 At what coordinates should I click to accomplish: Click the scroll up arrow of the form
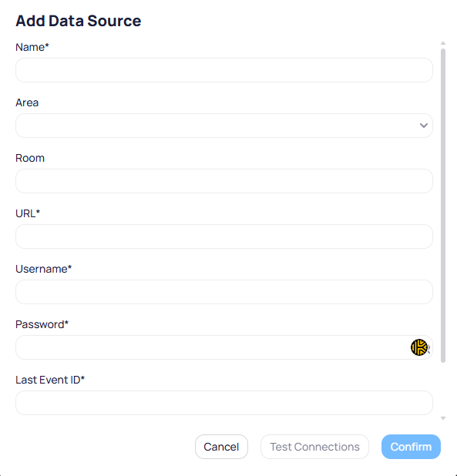(443, 43)
